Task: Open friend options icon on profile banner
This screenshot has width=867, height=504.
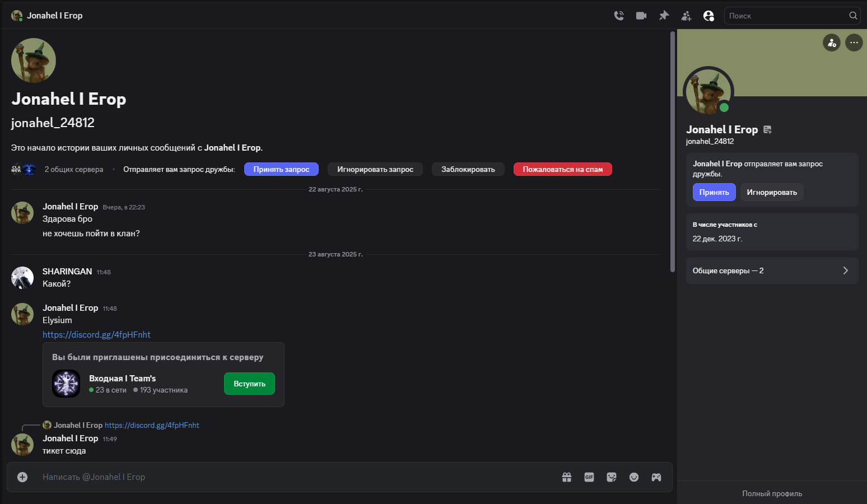Action: (832, 43)
